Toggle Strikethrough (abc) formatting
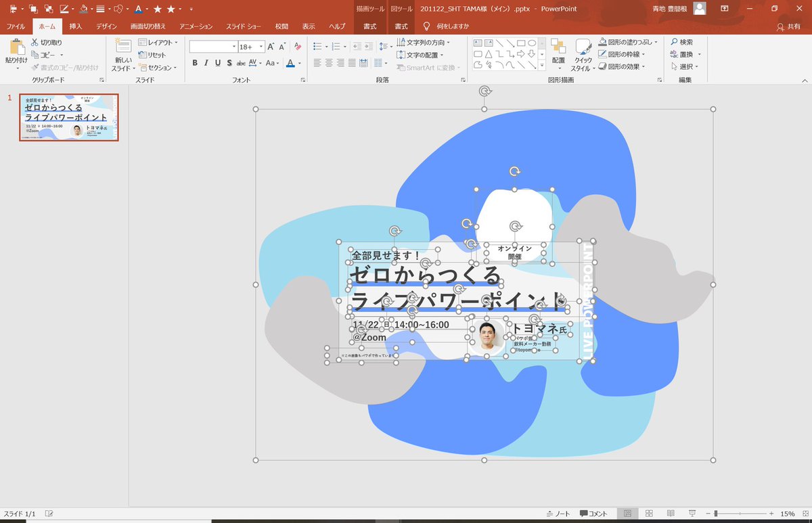The height and width of the screenshot is (523, 812). tap(241, 63)
